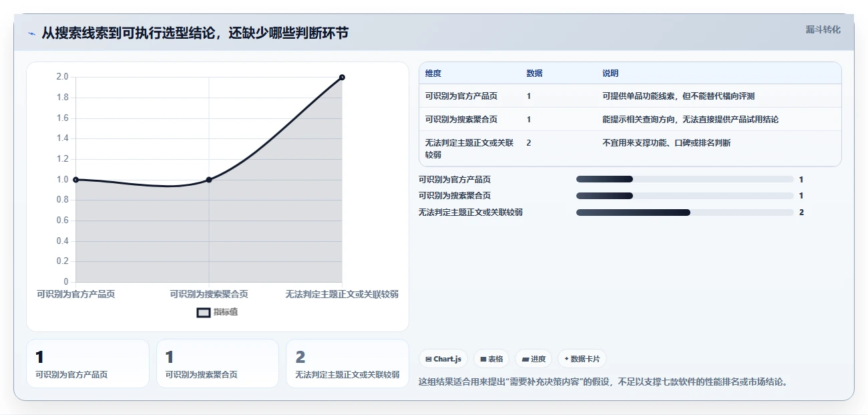The width and height of the screenshot is (868, 415).
Task: Click the 漏斗转化 tag in the header
Action: click(823, 29)
